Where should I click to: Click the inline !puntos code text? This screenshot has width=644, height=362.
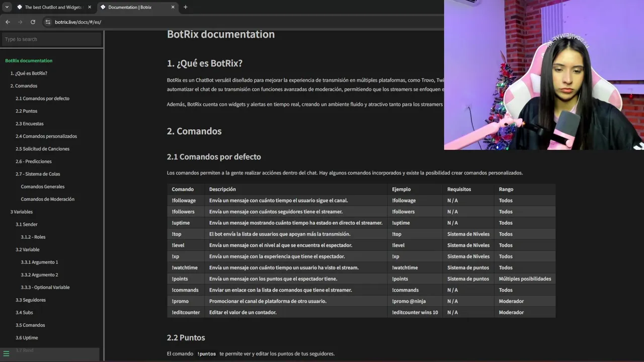pyautogui.click(x=206, y=354)
